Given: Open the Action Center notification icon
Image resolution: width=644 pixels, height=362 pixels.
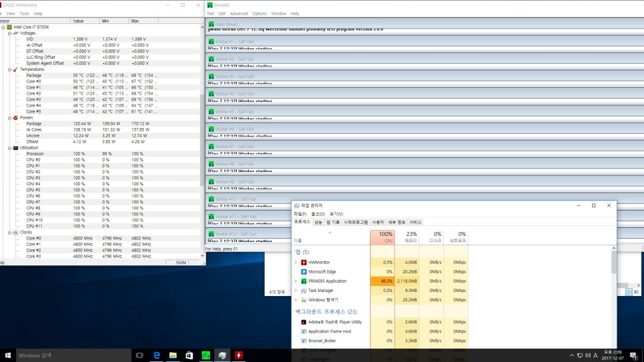Looking at the screenshot, I should pyautogui.click(x=634, y=355).
